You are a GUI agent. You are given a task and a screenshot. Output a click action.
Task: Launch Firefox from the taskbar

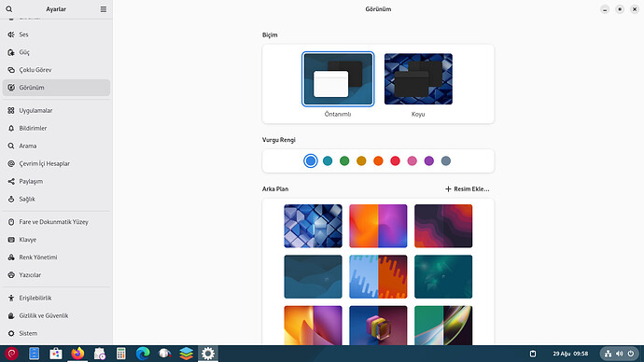[77, 354]
